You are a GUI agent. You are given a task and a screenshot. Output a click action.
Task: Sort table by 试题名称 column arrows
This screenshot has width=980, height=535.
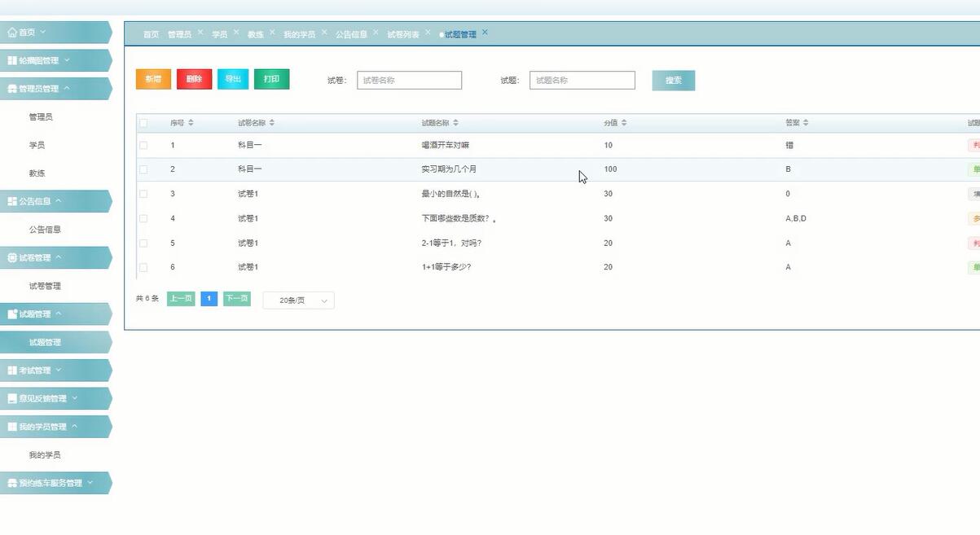click(x=455, y=123)
